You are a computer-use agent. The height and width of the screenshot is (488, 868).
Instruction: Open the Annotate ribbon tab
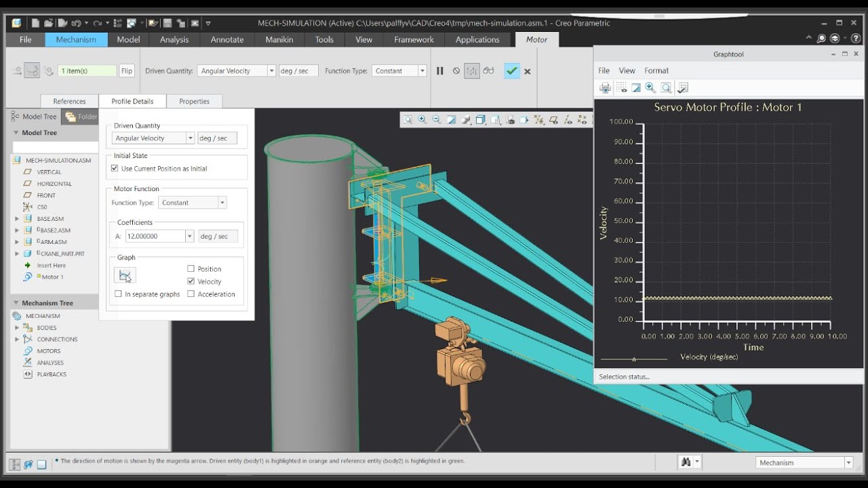[x=227, y=39]
